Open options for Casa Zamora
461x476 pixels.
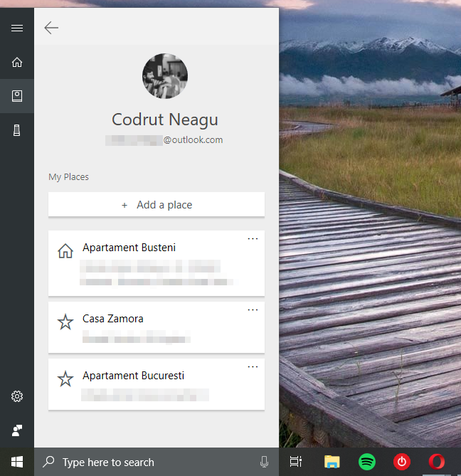tap(253, 310)
